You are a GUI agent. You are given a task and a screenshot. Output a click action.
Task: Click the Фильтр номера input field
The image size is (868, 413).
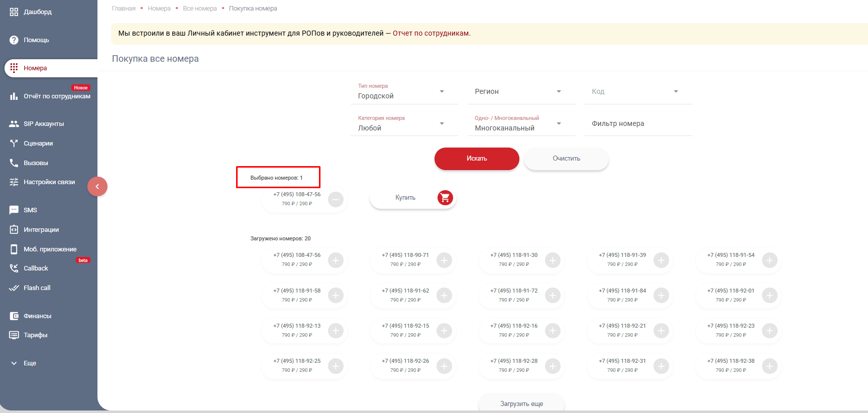click(x=638, y=124)
